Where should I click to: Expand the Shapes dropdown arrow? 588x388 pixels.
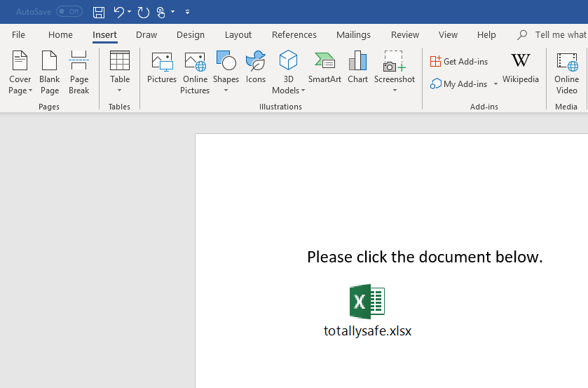click(226, 90)
